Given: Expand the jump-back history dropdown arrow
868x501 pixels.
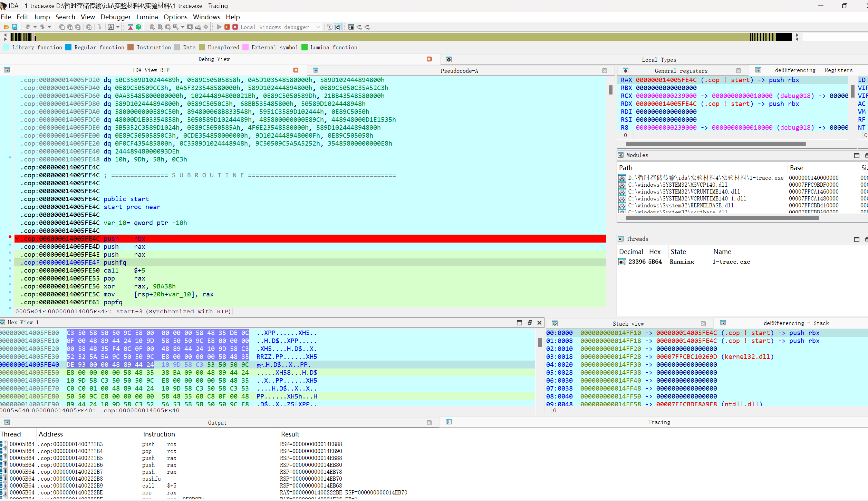Looking at the screenshot, I should (35, 27).
